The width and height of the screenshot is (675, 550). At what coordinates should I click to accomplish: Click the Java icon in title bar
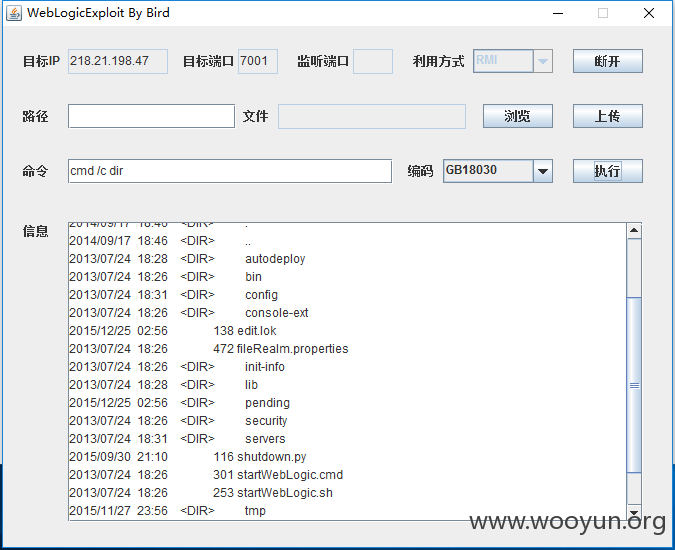point(14,13)
